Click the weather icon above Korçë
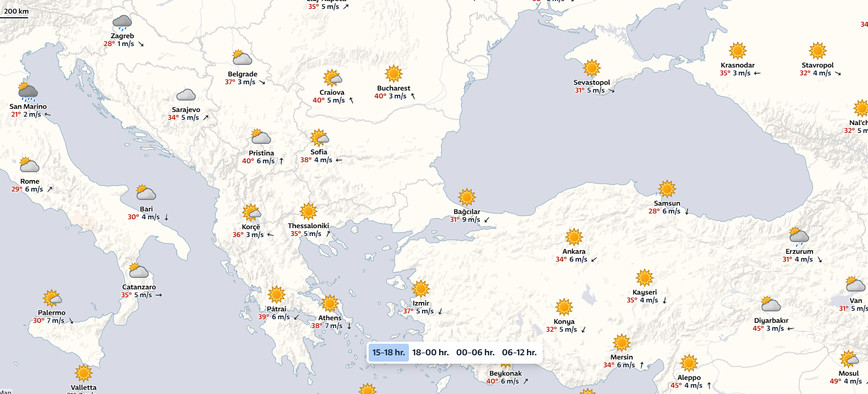This screenshot has width=868, height=394. tap(252, 212)
